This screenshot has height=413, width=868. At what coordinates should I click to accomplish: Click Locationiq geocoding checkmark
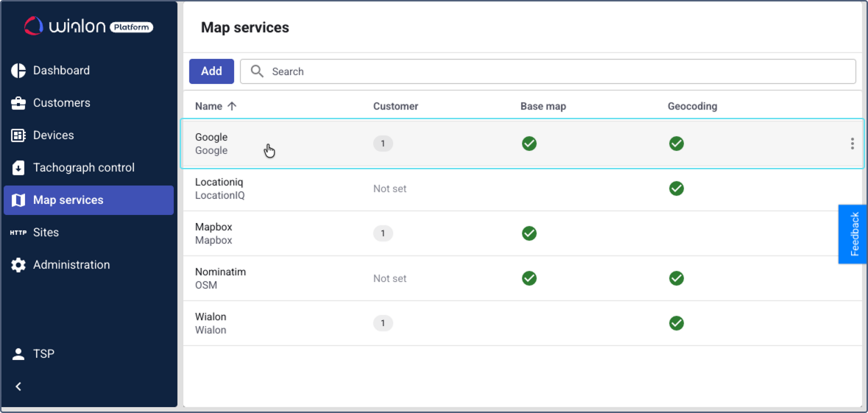[676, 188]
